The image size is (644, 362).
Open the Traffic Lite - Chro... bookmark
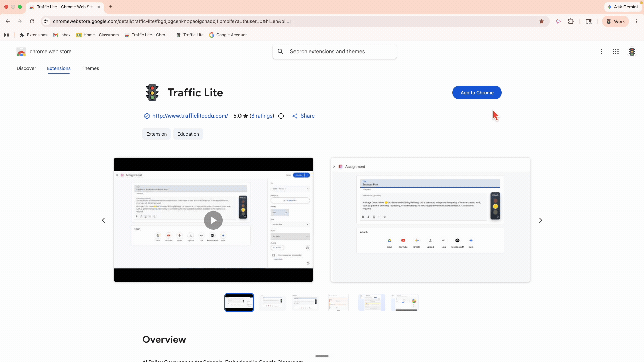click(147, 35)
